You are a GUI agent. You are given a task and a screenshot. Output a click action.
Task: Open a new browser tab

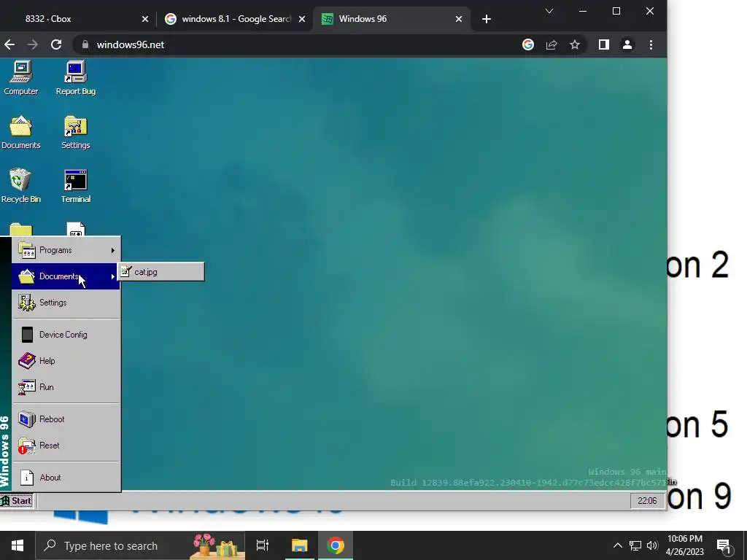tap(486, 19)
